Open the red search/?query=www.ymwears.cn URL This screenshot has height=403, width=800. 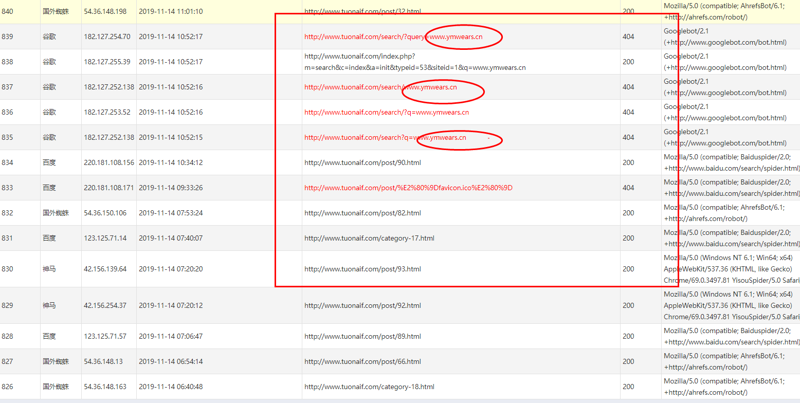pos(393,37)
